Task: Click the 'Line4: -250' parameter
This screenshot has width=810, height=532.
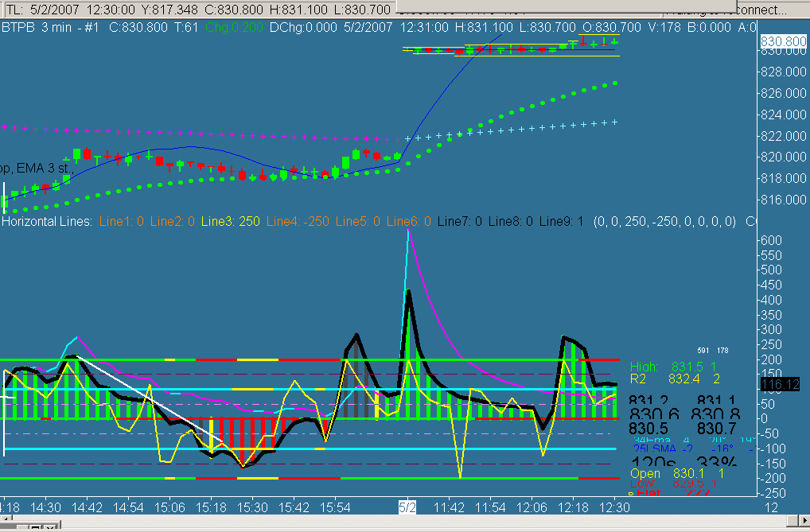Action: [298, 222]
